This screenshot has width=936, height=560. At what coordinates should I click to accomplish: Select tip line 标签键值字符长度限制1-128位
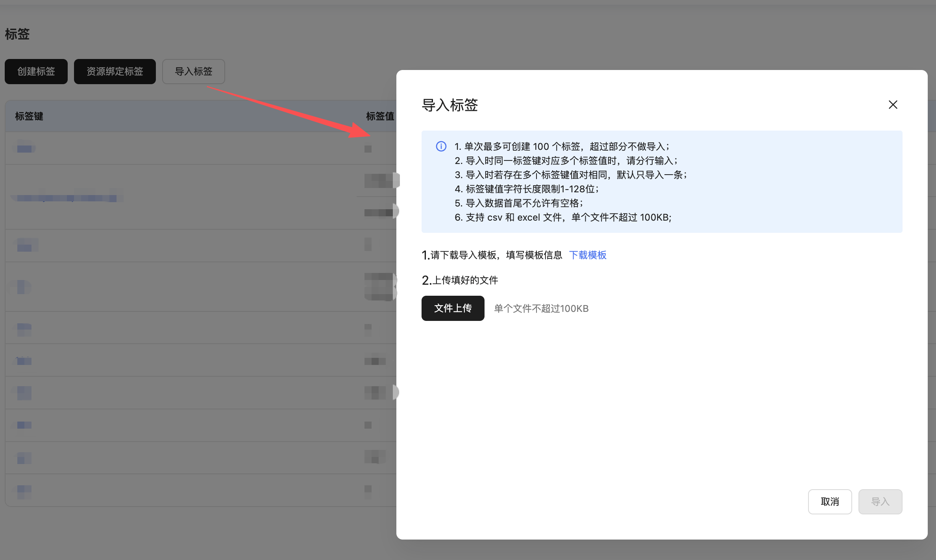[x=526, y=189]
